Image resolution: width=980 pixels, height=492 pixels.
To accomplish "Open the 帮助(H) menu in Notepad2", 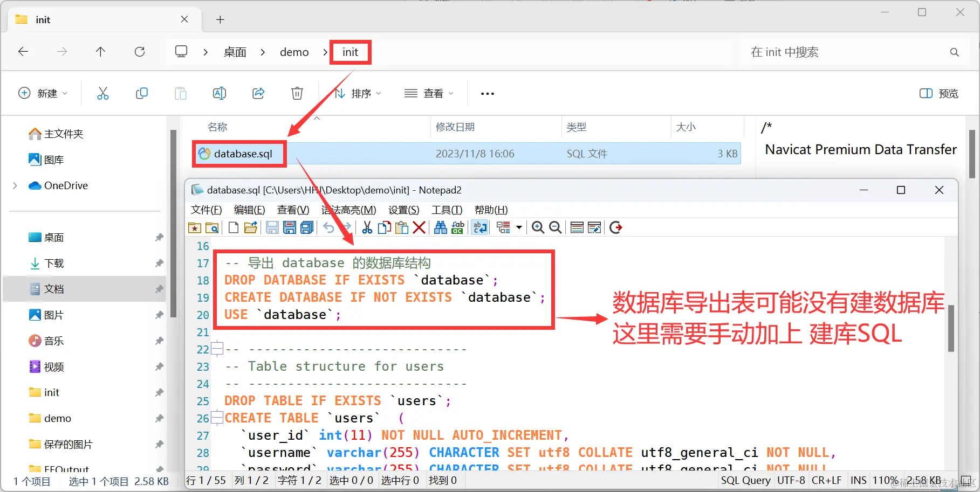I will [491, 210].
